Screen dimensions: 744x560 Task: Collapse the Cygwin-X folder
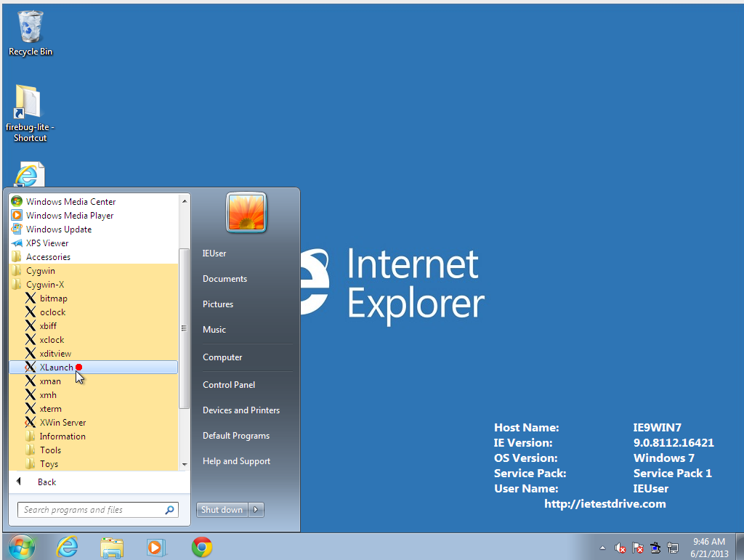(94, 284)
